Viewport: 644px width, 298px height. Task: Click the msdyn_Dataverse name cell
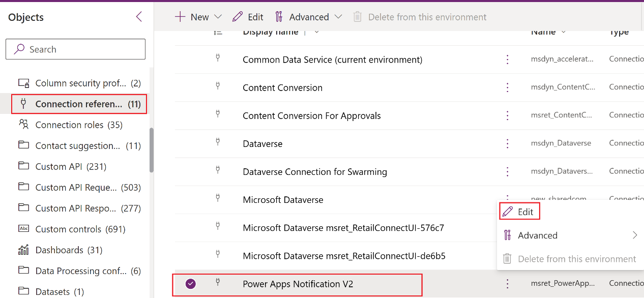561,143
